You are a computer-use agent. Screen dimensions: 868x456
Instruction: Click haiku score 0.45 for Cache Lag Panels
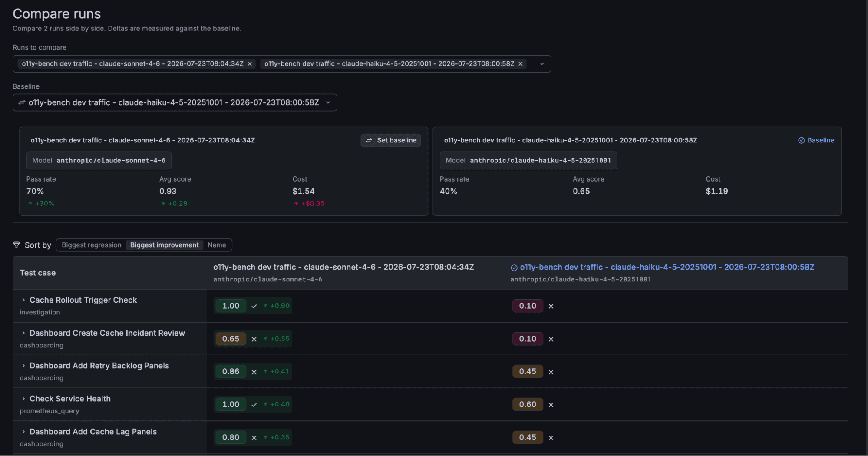(528, 437)
